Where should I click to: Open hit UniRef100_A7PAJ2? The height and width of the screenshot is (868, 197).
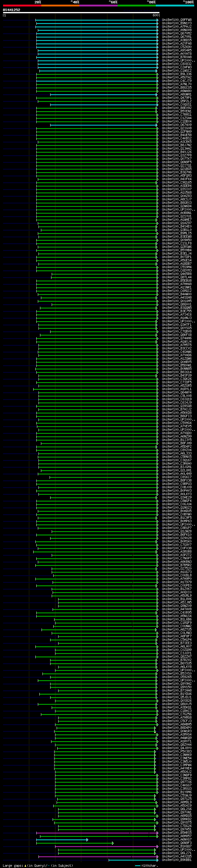pos(177,26)
